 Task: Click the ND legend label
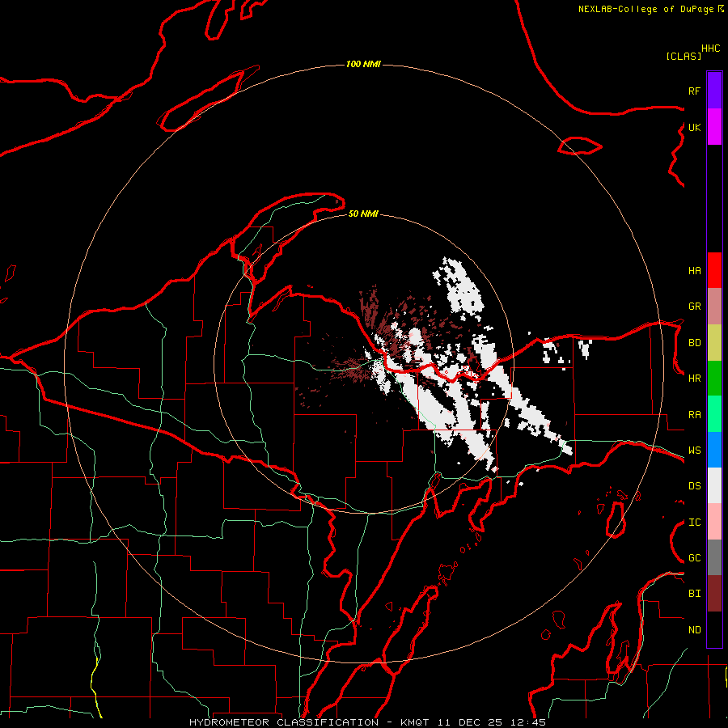coord(694,630)
